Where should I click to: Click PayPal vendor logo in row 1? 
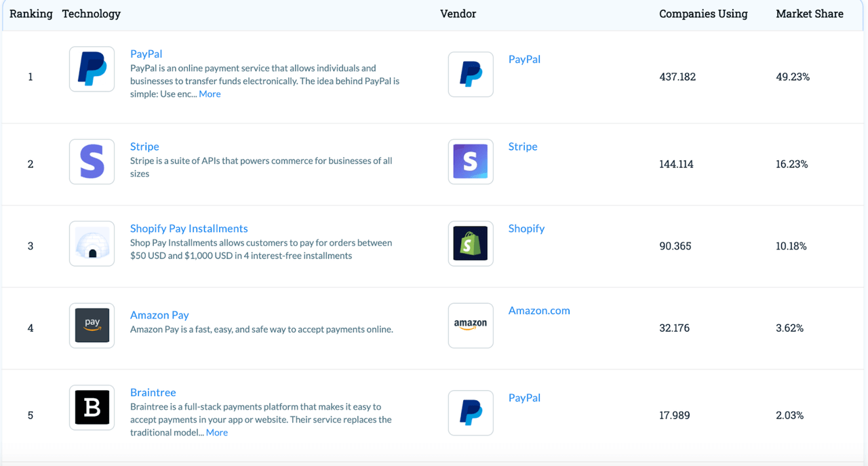point(471,75)
